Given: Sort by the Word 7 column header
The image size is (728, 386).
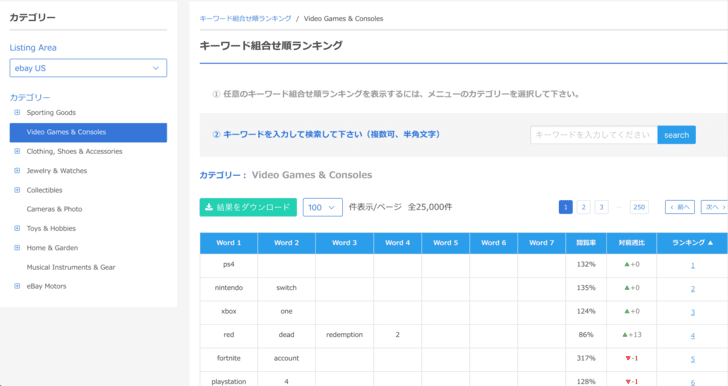Looking at the screenshot, I should tap(542, 243).
